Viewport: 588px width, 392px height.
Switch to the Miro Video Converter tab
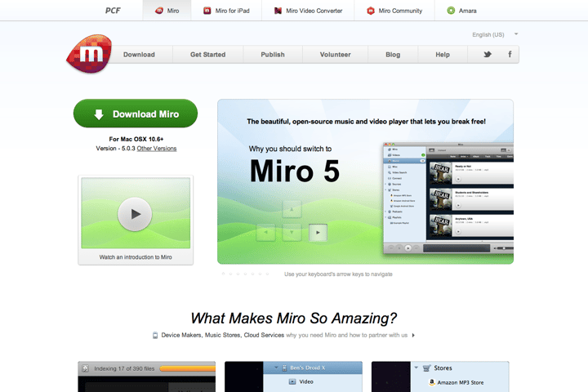(x=308, y=11)
